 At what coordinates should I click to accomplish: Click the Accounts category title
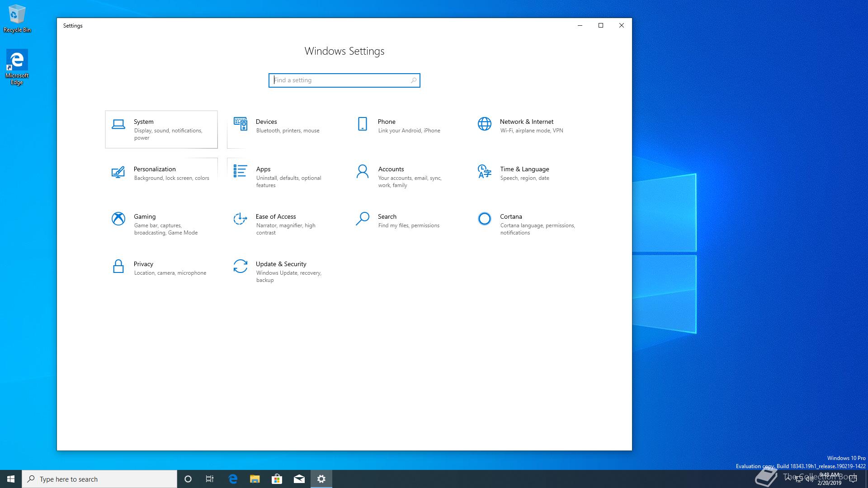(391, 169)
